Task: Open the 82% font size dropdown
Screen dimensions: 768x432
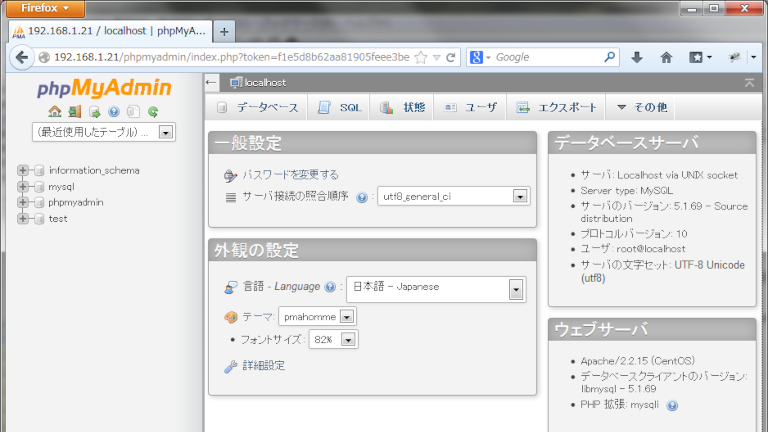Action: (x=334, y=339)
